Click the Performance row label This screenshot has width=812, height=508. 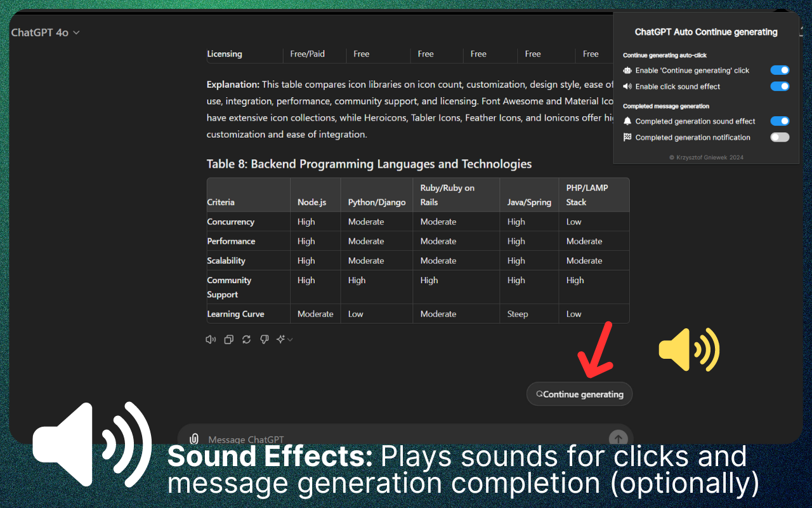231,241
